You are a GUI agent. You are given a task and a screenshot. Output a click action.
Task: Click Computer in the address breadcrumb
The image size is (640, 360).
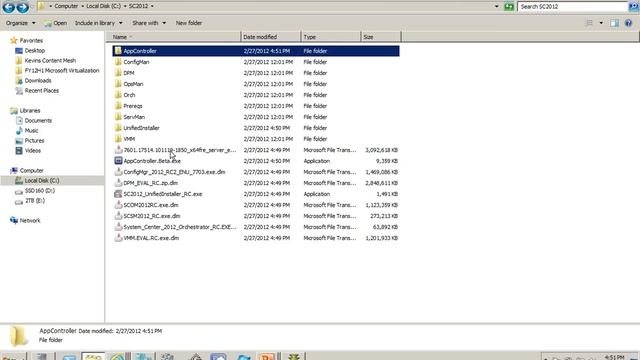(66, 6)
